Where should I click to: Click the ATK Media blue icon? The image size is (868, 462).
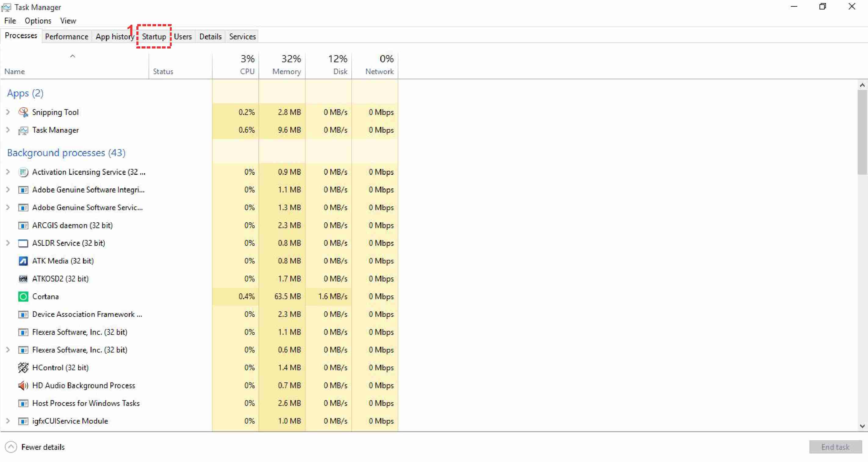coord(23,261)
